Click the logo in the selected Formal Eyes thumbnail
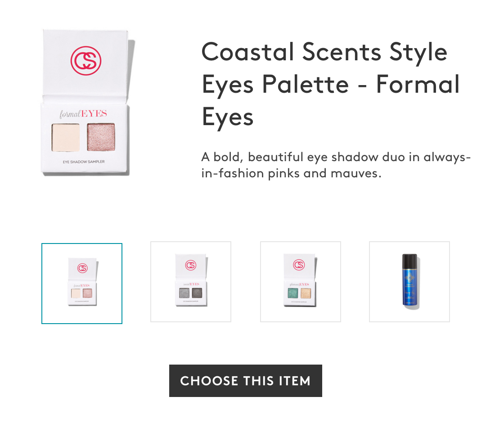The width and height of the screenshot is (504, 424). (82, 268)
